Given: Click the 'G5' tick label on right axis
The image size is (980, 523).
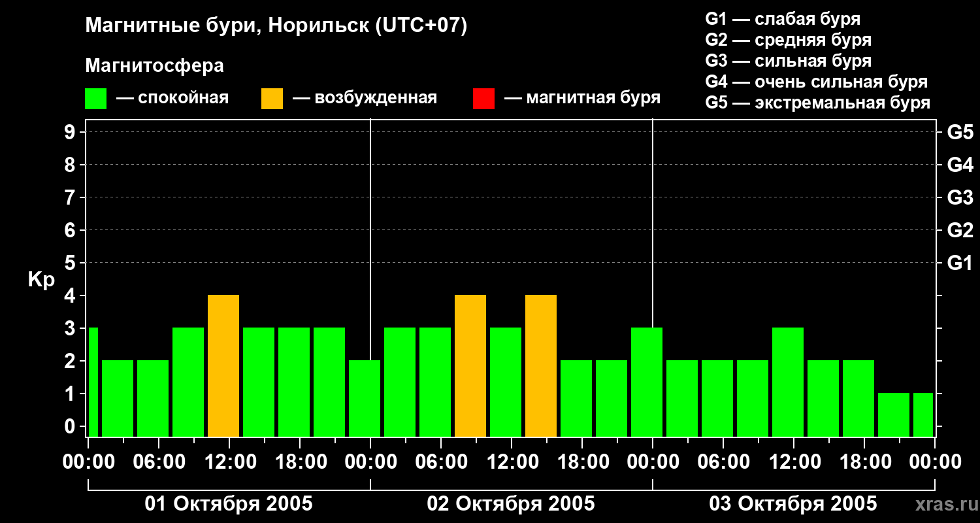Looking at the screenshot, I should point(960,132).
